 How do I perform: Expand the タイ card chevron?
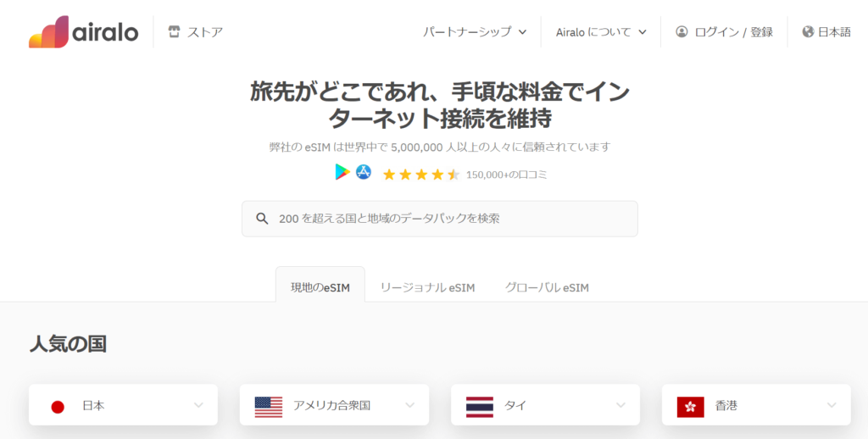tap(621, 405)
